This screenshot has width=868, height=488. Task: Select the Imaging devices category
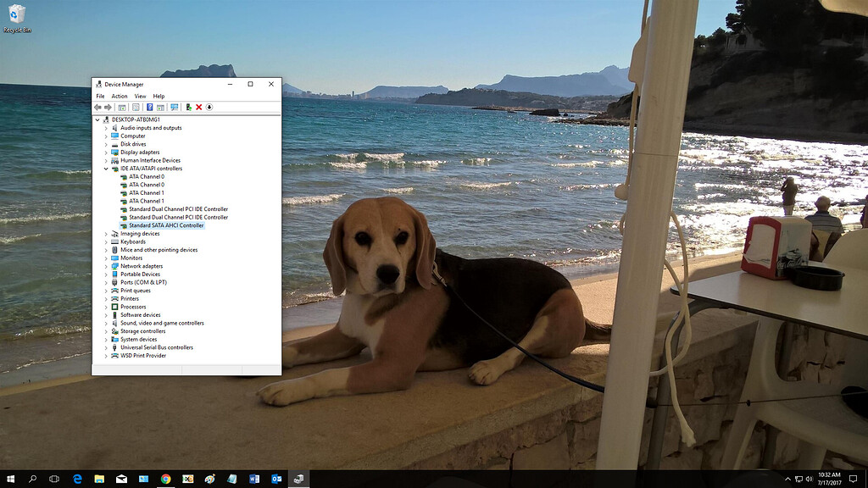click(x=140, y=234)
